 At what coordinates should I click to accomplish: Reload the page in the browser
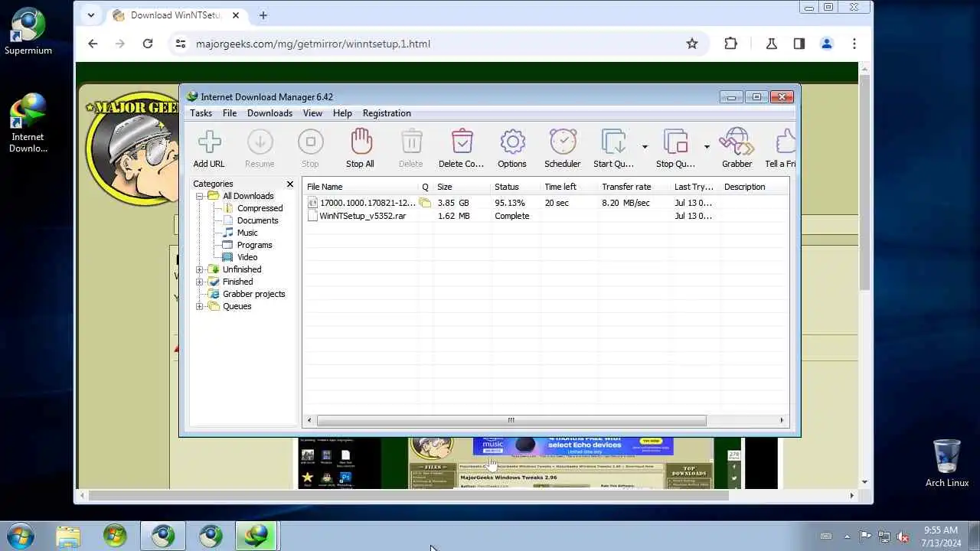point(148,44)
